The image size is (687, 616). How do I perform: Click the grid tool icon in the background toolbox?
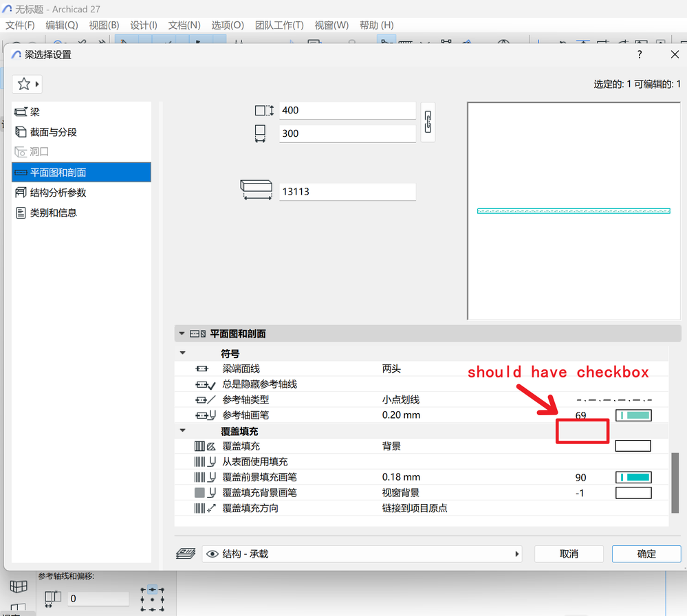19,586
